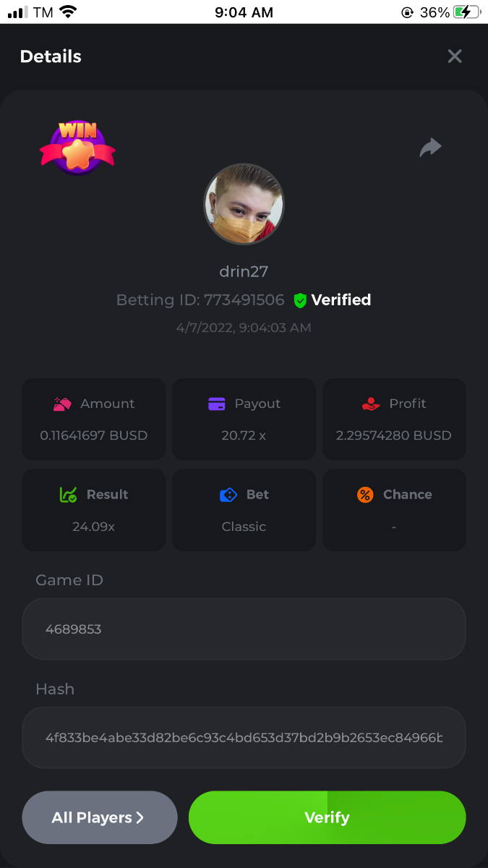Tap the blue Bet ticket icon
Image resolution: width=488 pixels, height=868 pixels.
point(228,495)
